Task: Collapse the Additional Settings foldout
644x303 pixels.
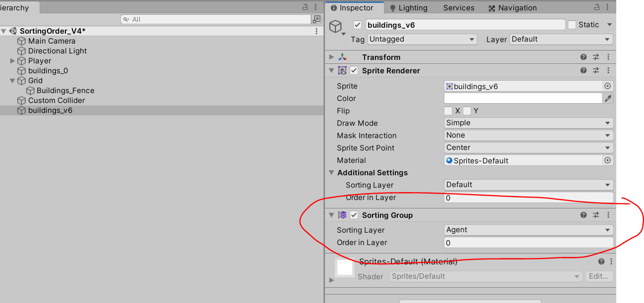Action: 332,173
